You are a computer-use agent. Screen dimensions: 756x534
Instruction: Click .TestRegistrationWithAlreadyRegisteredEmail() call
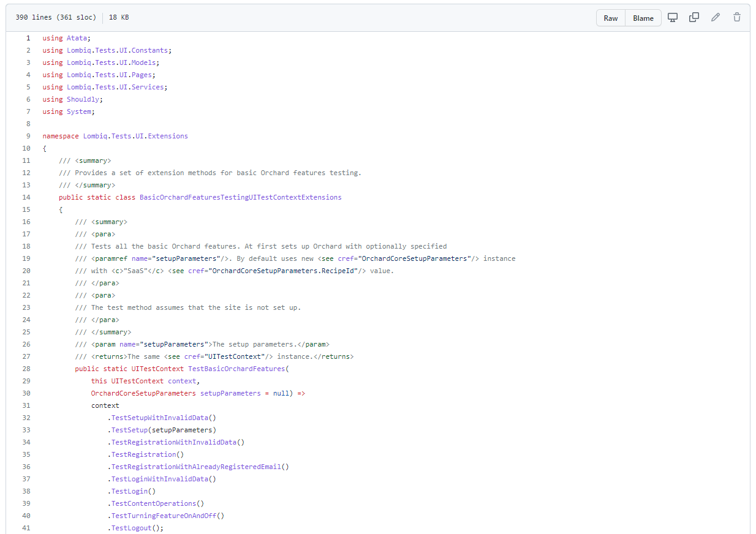coord(198,467)
